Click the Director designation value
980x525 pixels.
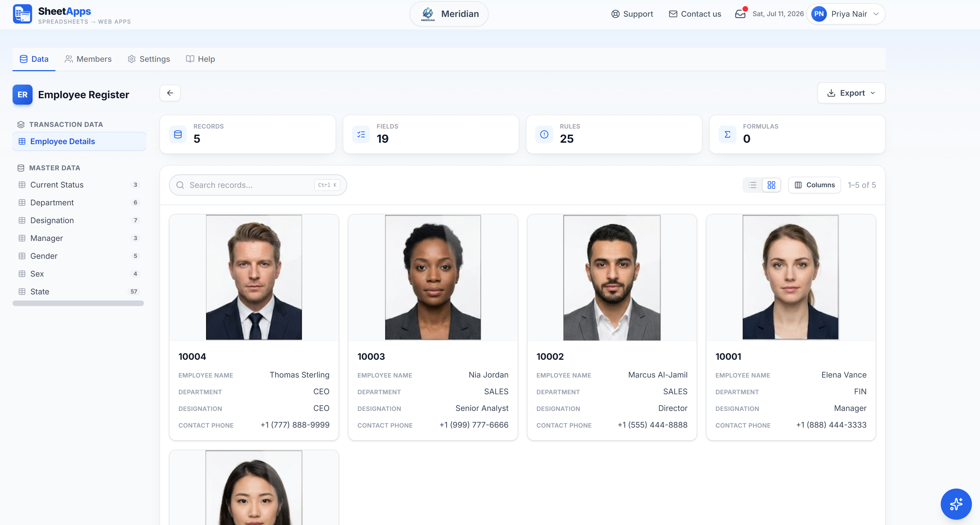673,408
